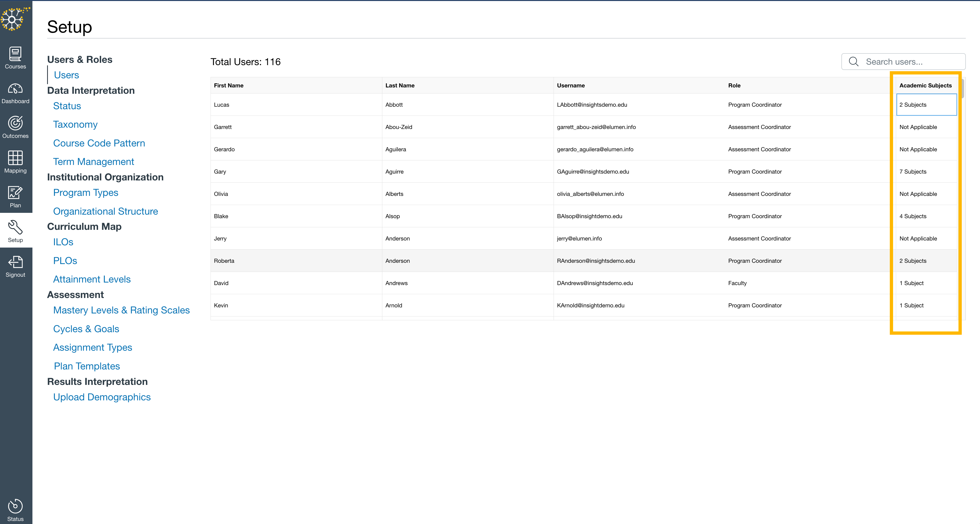
Task: Open the ILOs link
Action: (x=63, y=242)
